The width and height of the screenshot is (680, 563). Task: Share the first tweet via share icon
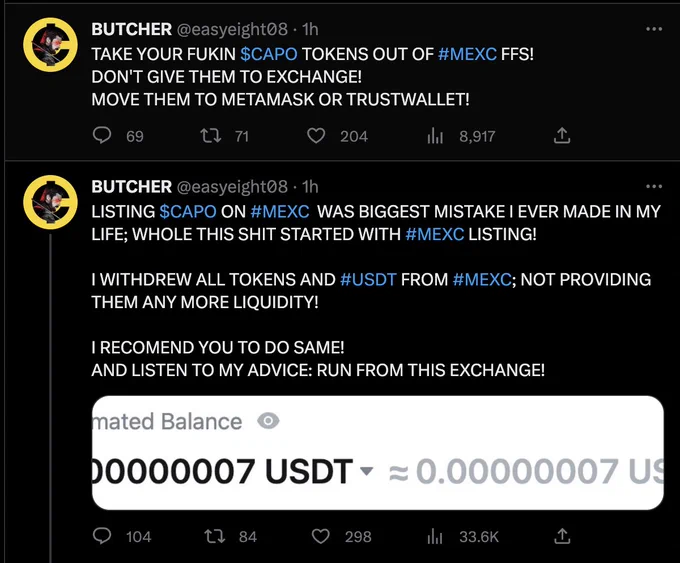pyautogui.click(x=562, y=135)
